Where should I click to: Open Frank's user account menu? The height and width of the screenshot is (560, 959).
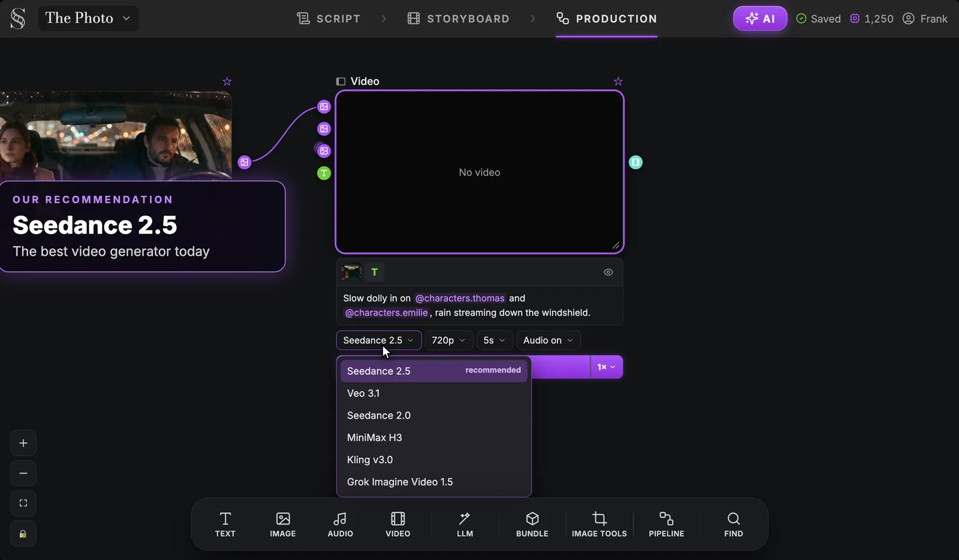(925, 19)
